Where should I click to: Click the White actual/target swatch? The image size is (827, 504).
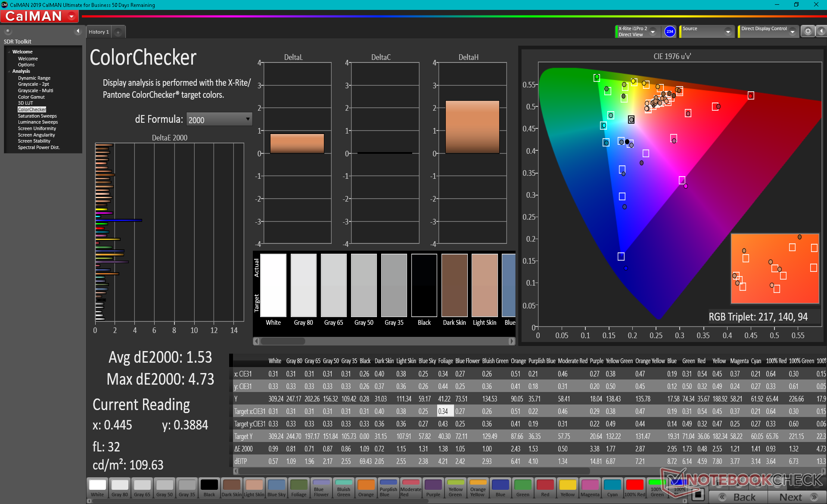[273, 285]
